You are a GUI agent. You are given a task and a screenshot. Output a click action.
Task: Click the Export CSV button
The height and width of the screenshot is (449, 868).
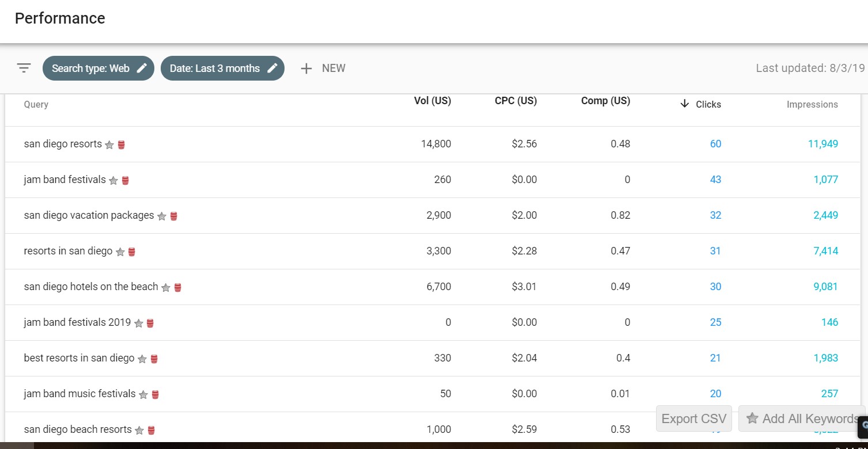(693, 419)
